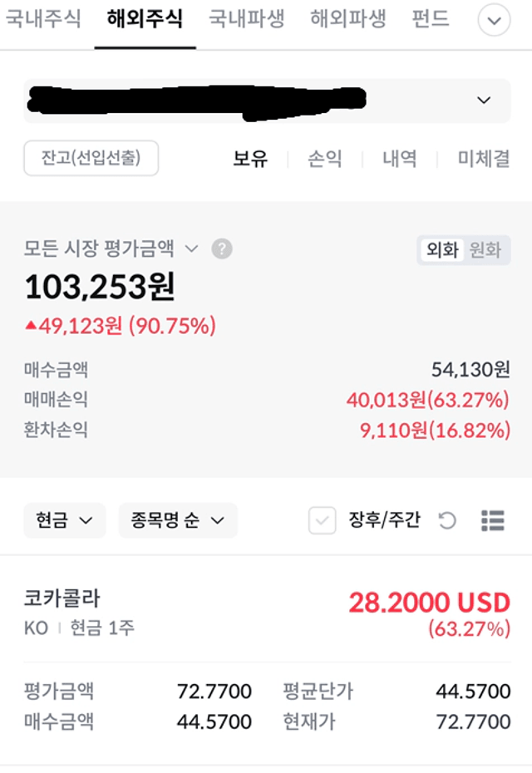The image size is (532, 773).
Task: Open the help question mark icon
Action: pyautogui.click(x=222, y=249)
